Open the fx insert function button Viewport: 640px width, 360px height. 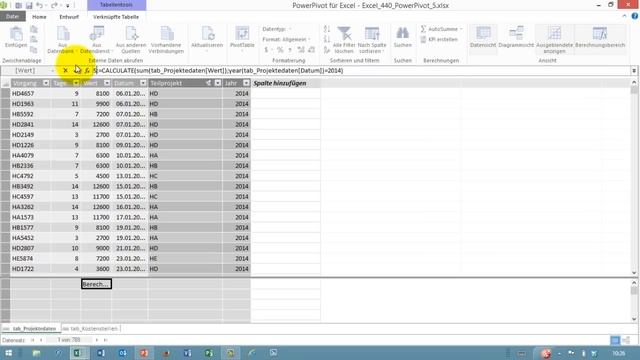87,71
